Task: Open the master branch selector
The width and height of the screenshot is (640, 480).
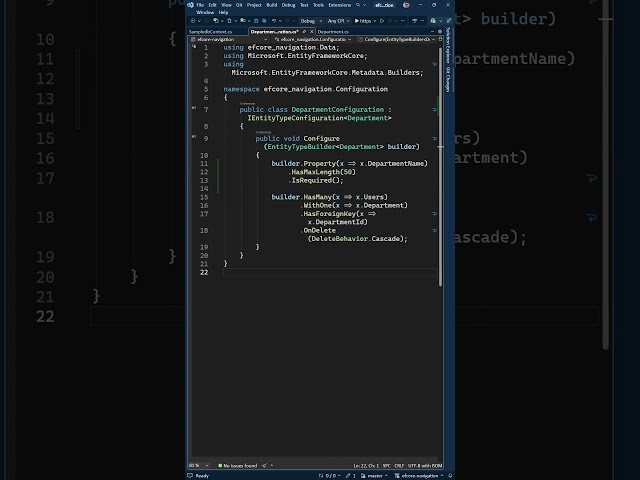Action: pyautogui.click(x=374, y=476)
